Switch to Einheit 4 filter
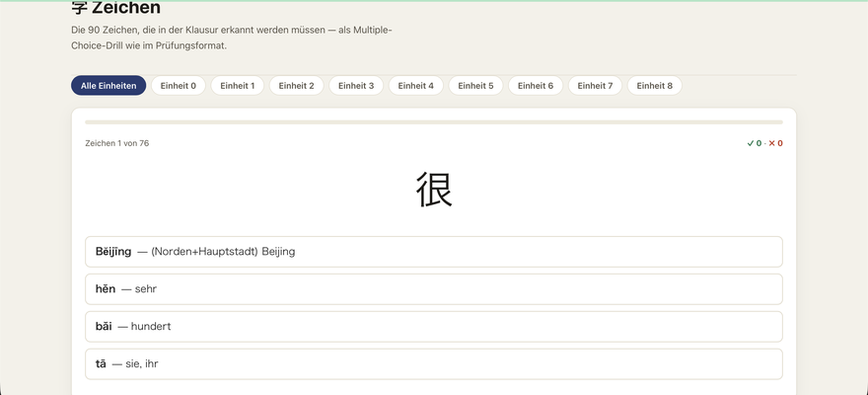Image resolution: width=868 pixels, height=395 pixels. tap(415, 86)
